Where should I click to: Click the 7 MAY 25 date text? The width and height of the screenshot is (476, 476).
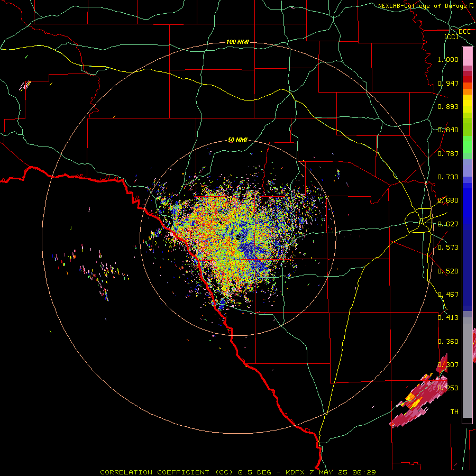(x=328, y=472)
